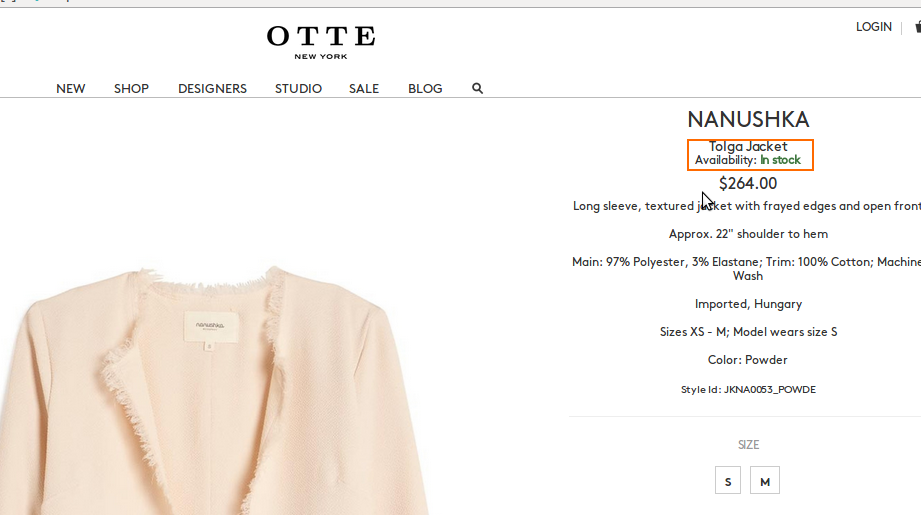Open the NEW menu

click(x=71, y=88)
